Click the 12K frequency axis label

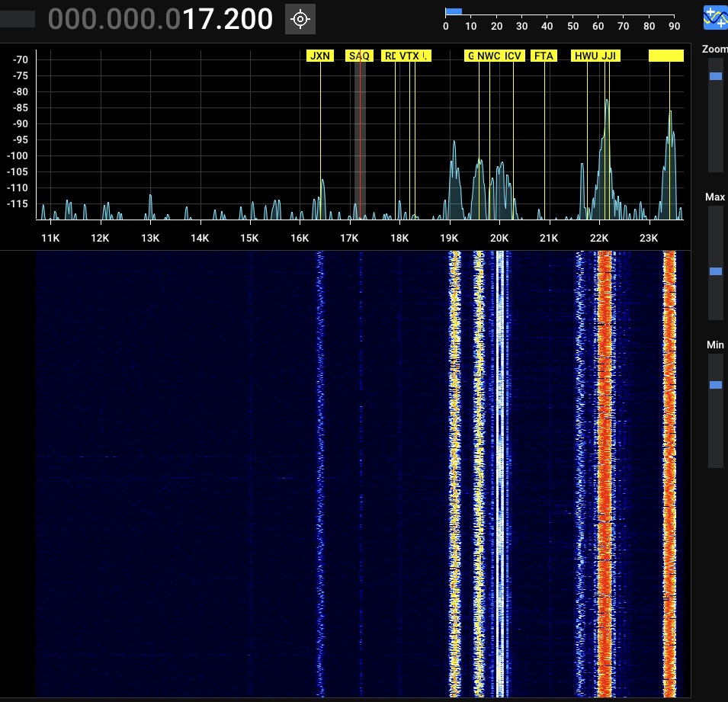(100, 238)
